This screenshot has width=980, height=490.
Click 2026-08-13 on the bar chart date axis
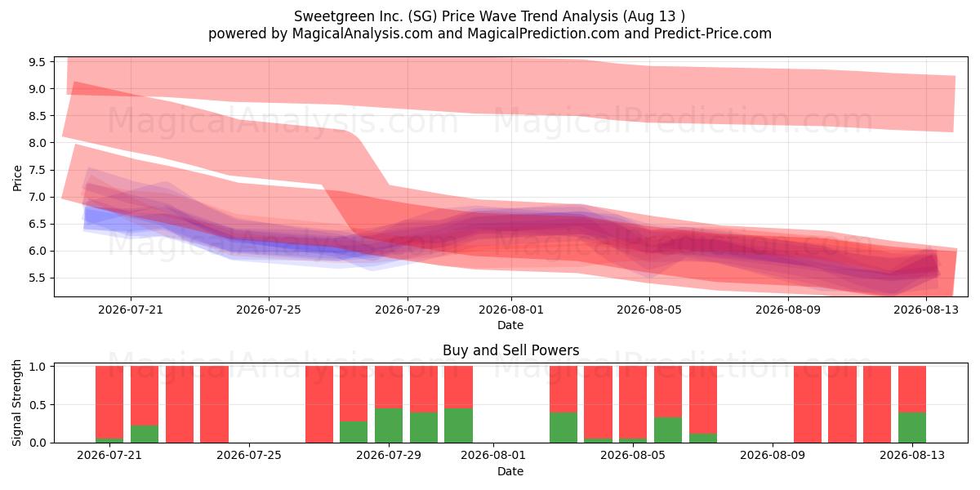tap(912, 456)
